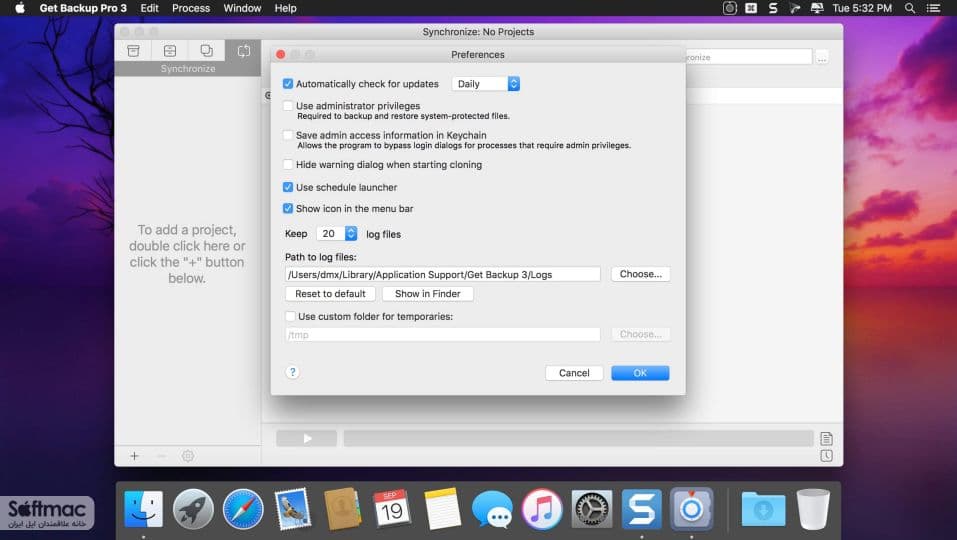This screenshot has width=957, height=540.
Task: Check Hide warning dialog when starting cloning
Action: pyautogui.click(x=288, y=164)
